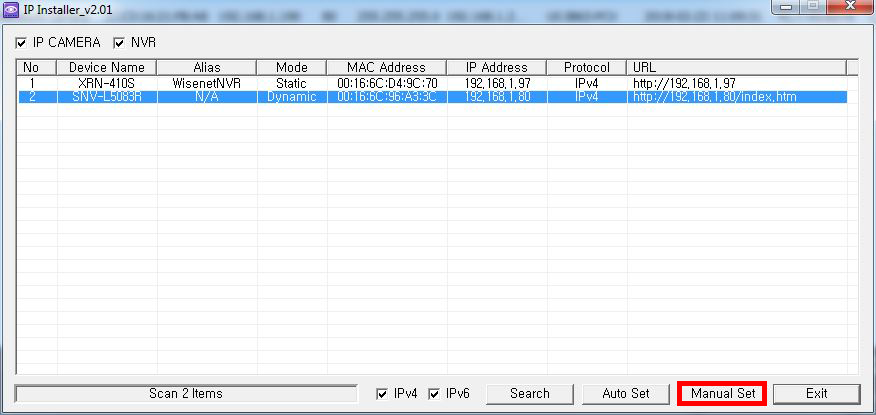The height and width of the screenshot is (415, 876).
Task: Sort by the URL column header
Action: [737, 68]
